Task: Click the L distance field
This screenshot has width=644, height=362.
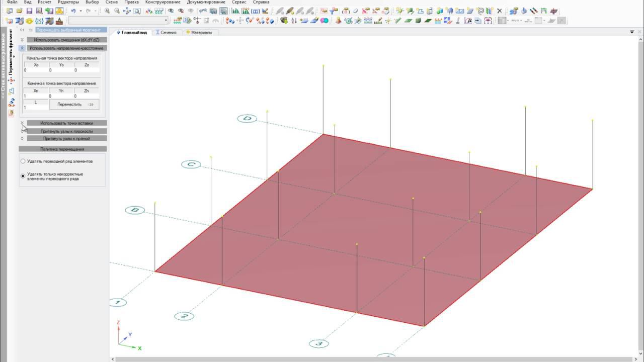Action: coord(36,108)
